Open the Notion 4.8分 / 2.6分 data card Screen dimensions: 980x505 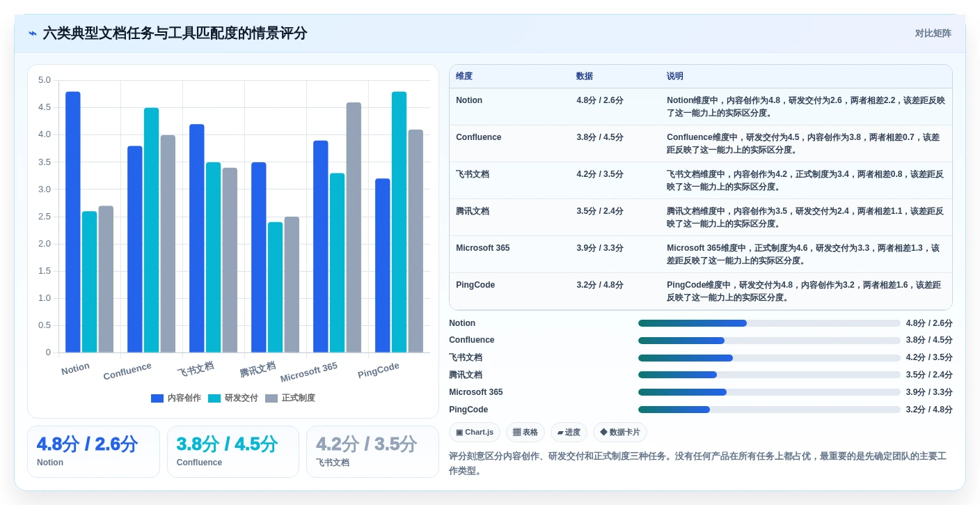pyautogui.click(x=93, y=451)
